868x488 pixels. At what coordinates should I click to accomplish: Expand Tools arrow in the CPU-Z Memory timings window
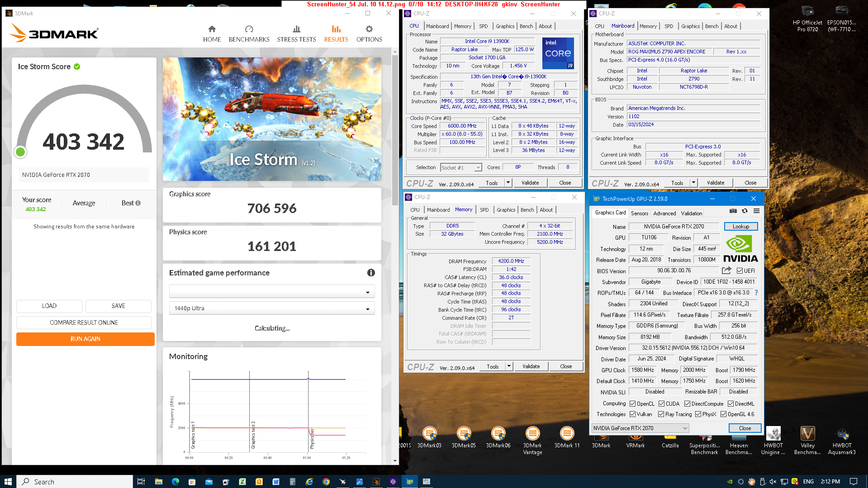point(509,366)
